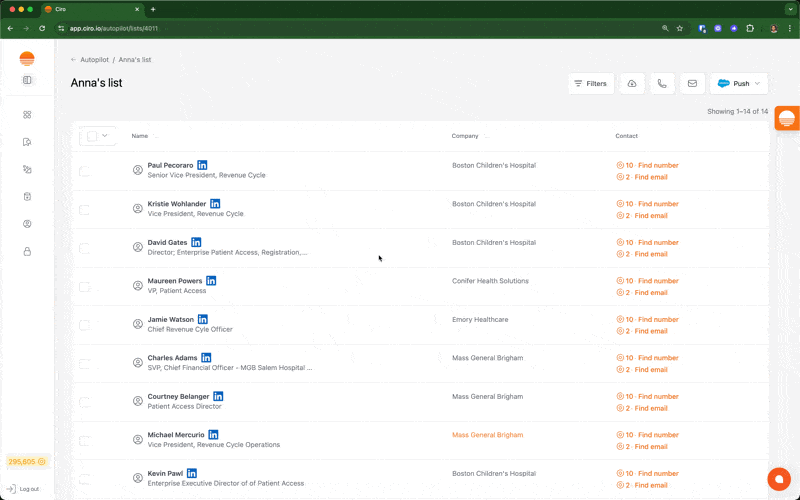Viewport: 800px width, 500px height.
Task: Click the Ciro sun logo in sidebar
Action: [27, 59]
